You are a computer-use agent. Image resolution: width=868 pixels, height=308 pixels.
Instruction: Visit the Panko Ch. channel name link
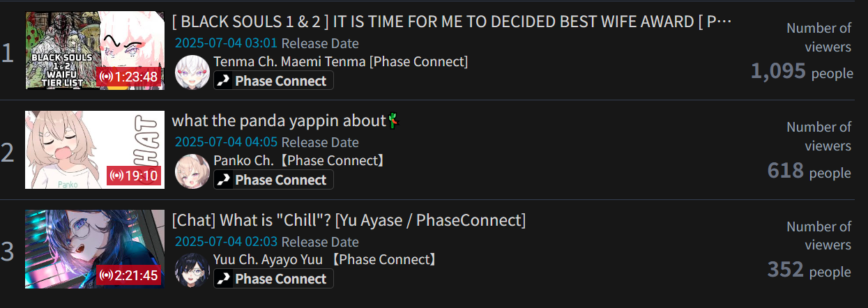click(299, 160)
